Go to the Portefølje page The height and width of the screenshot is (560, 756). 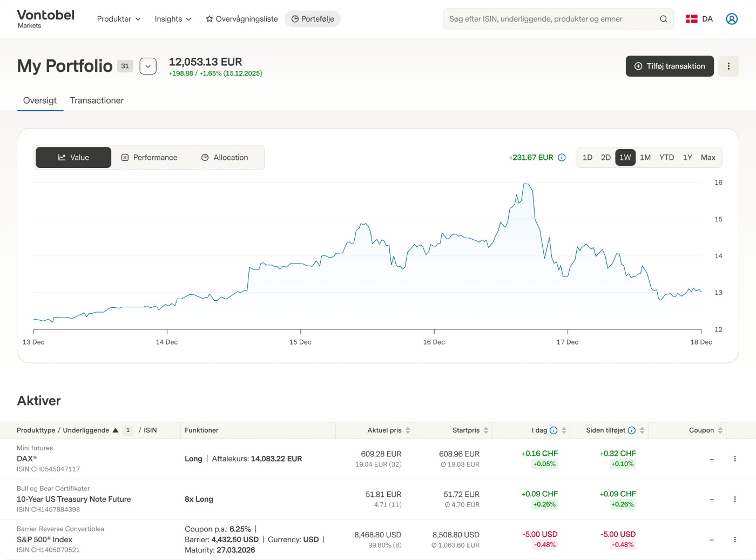click(x=313, y=19)
